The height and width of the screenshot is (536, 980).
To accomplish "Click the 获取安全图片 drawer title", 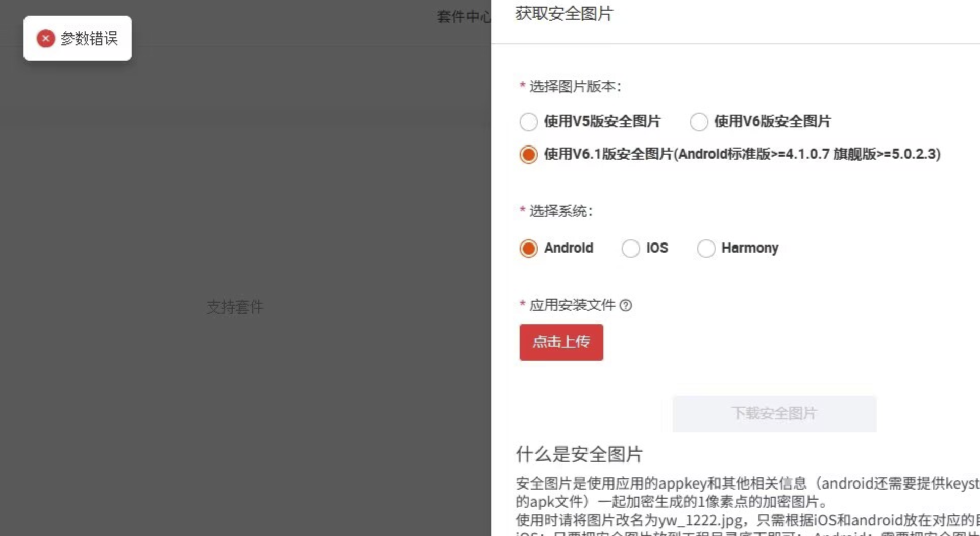I will point(564,14).
